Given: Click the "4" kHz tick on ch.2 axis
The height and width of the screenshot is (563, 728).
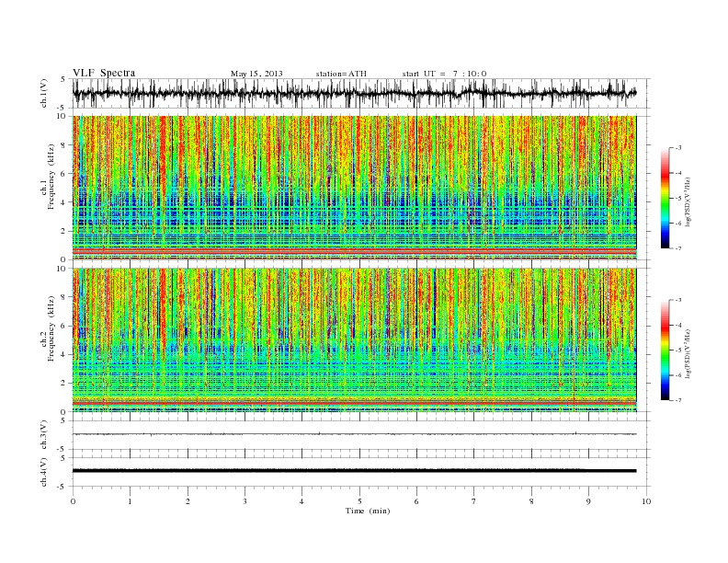Looking at the screenshot, I should [x=63, y=354].
